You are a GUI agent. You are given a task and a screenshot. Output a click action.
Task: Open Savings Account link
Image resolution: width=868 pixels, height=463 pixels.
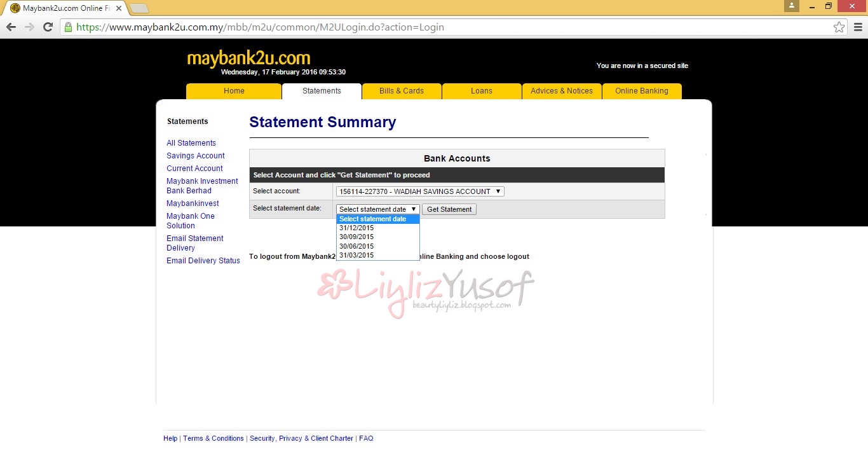(x=196, y=156)
